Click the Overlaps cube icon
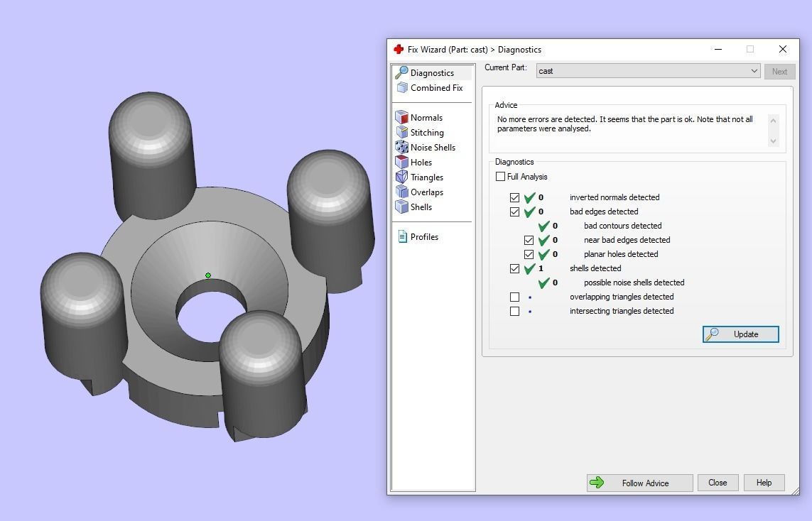 (402, 192)
